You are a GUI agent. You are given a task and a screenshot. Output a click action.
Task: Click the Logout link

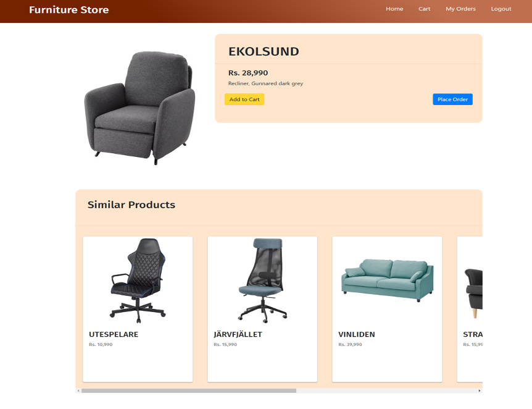coord(501,9)
